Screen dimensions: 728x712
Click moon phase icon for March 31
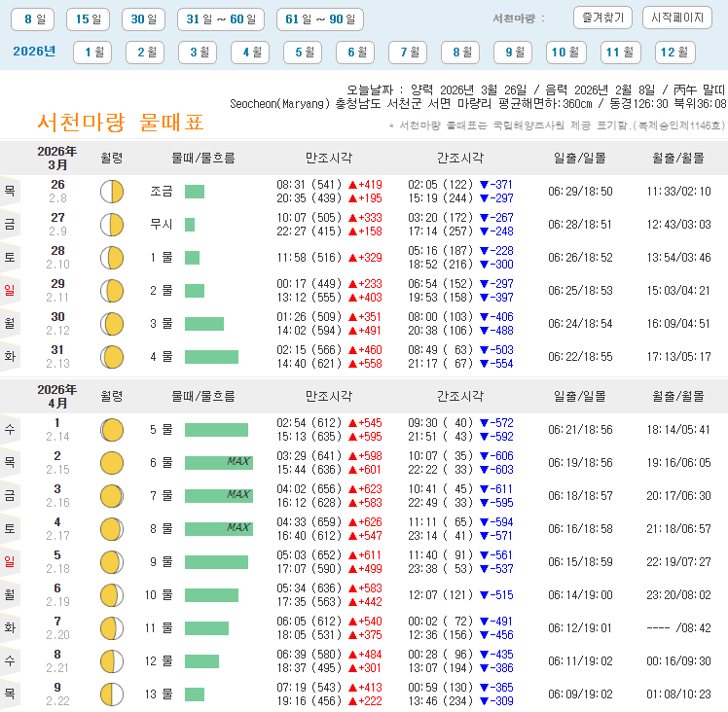click(x=112, y=357)
